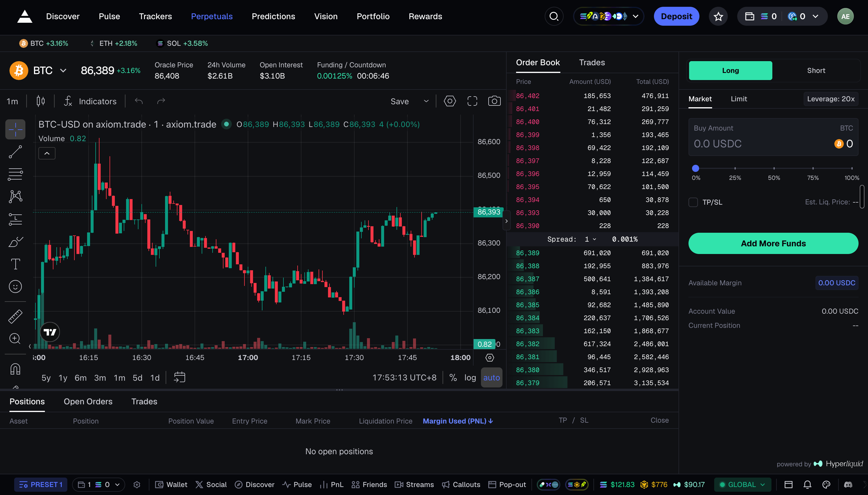Open the Leverage: 20x setting

tap(831, 99)
